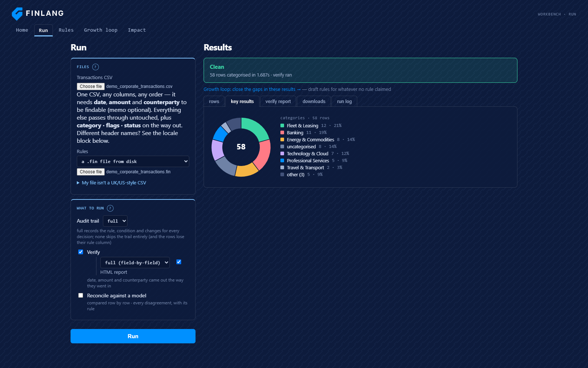Switch to the rows results tab

(x=214, y=102)
